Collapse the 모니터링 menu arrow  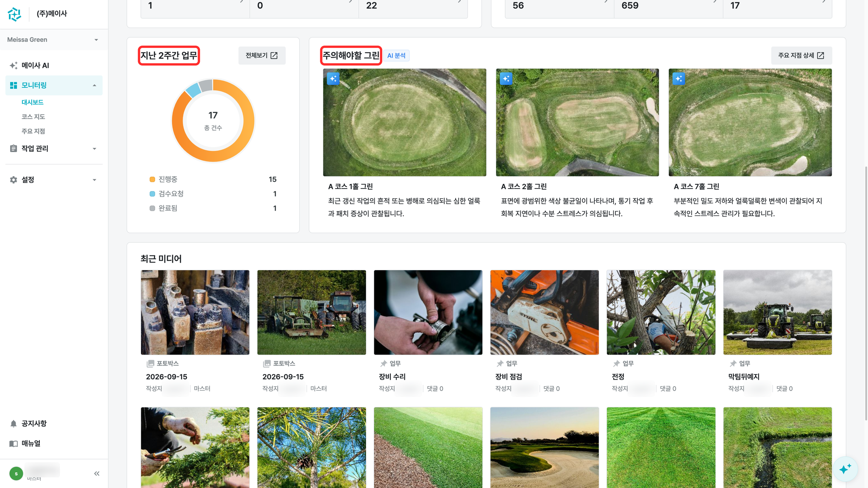[95, 85]
